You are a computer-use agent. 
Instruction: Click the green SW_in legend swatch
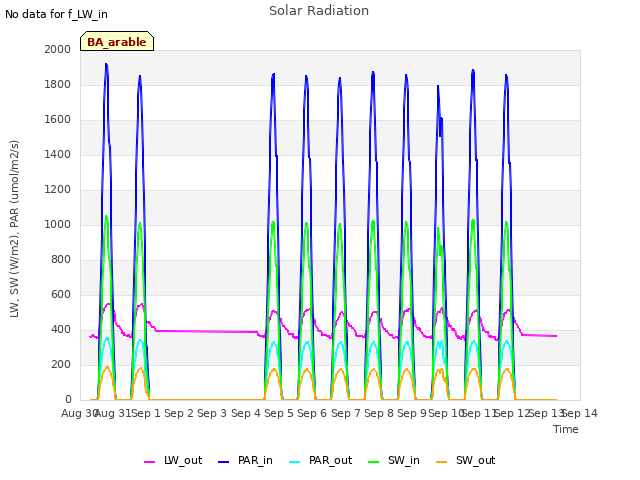pos(373,462)
